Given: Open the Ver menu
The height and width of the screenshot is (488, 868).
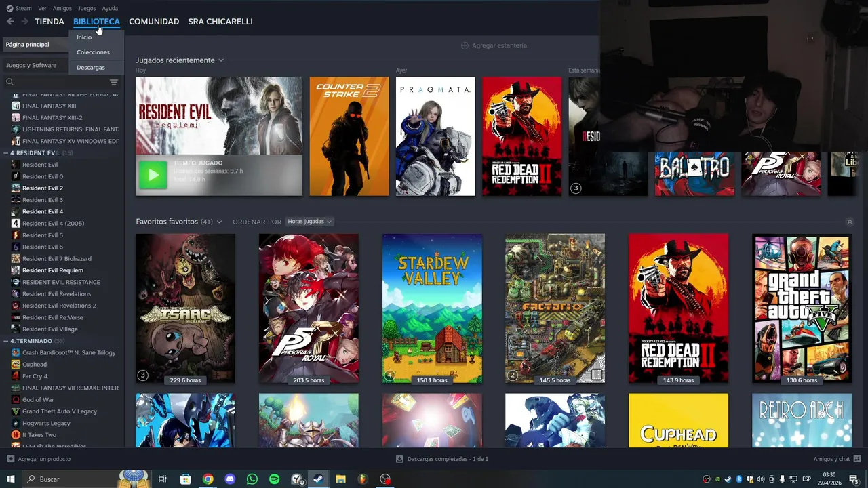Looking at the screenshot, I should tap(42, 8).
